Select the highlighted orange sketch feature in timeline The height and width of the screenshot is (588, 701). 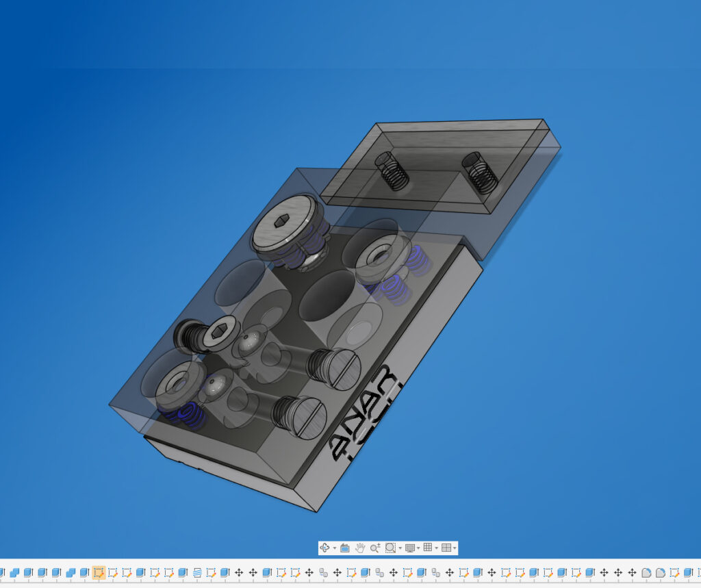tap(99, 572)
